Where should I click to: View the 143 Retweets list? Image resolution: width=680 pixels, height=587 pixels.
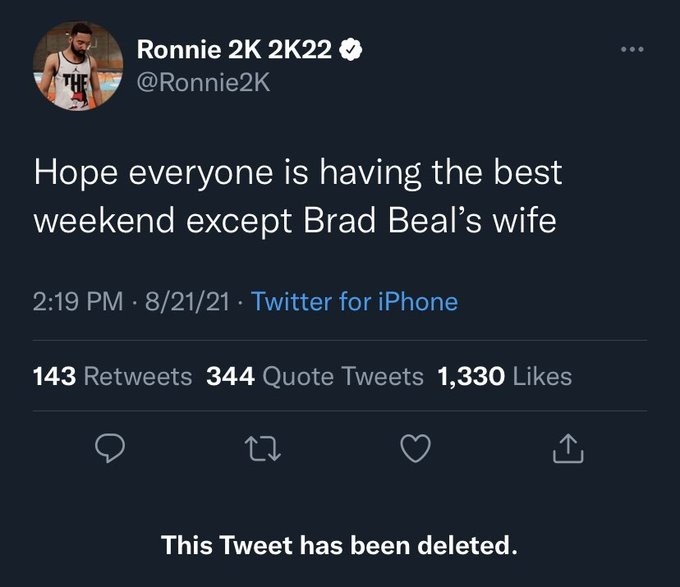click(x=112, y=376)
